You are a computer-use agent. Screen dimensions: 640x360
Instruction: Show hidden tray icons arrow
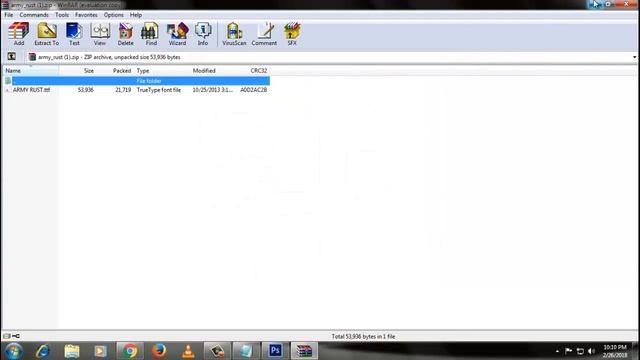tap(557, 351)
